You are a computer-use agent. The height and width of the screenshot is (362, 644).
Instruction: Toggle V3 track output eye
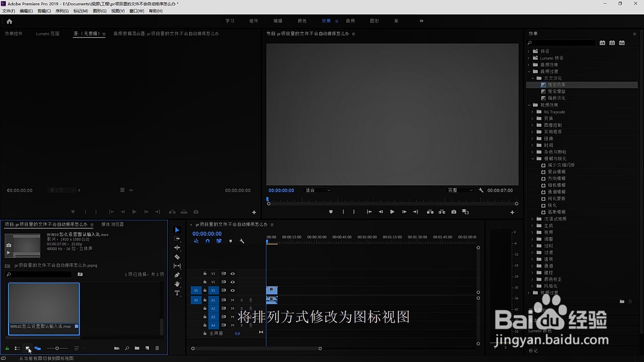pyautogui.click(x=233, y=274)
